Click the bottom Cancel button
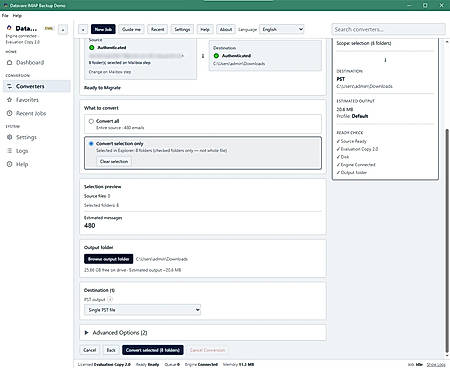The image size is (450, 368). pyautogui.click(x=90, y=350)
